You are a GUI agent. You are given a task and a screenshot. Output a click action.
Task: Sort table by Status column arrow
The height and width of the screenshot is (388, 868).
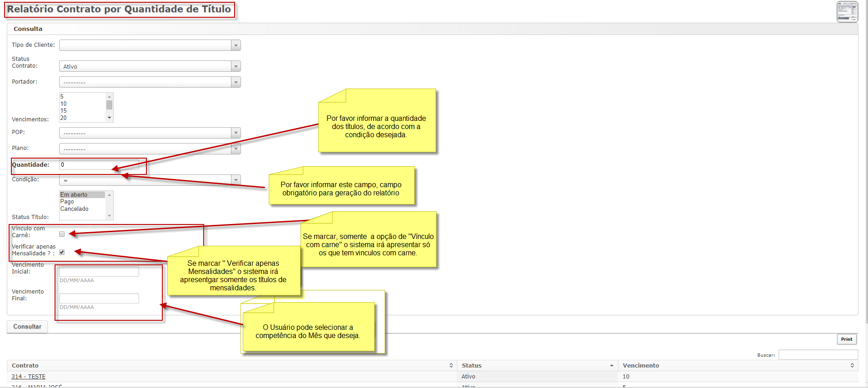coord(612,365)
